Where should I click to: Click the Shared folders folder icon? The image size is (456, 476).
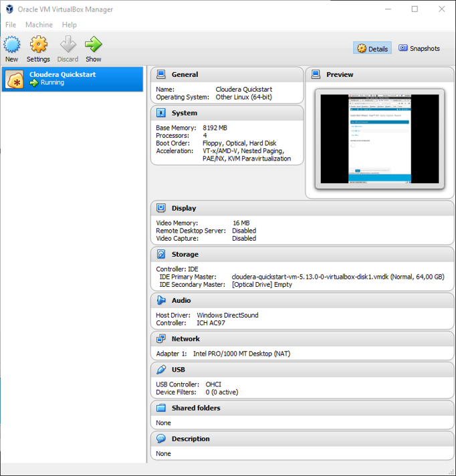click(x=161, y=408)
